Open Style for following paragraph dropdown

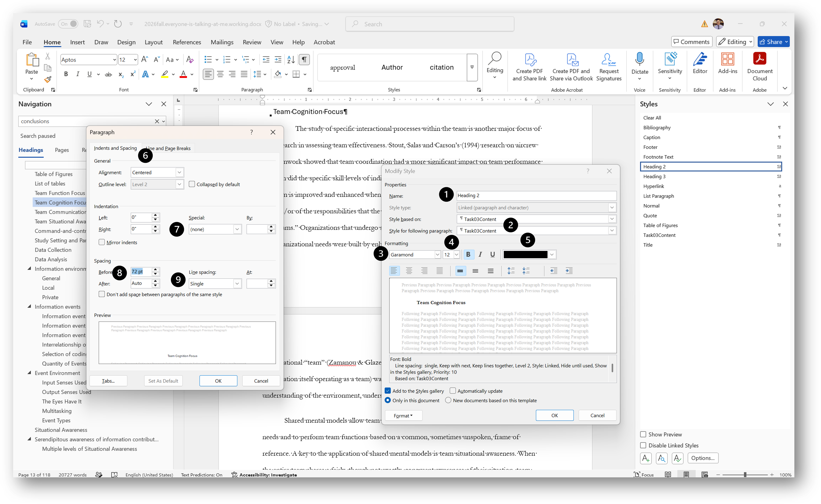coord(612,231)
